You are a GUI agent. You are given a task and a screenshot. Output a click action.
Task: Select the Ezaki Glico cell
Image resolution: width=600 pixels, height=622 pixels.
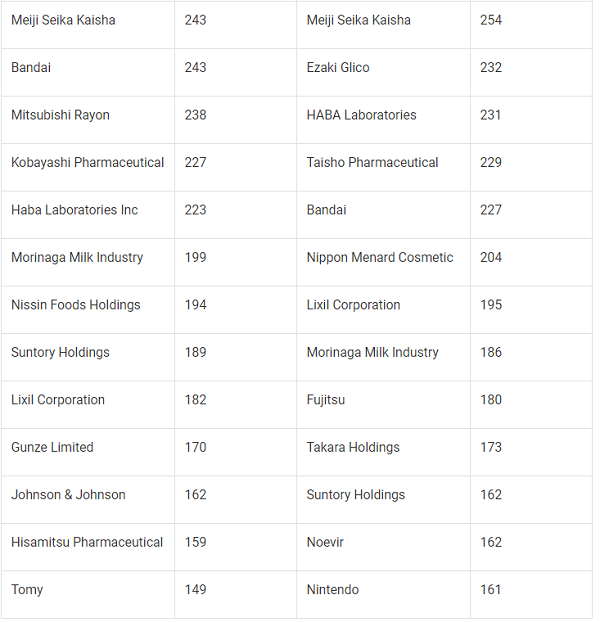tap(338, 68)
